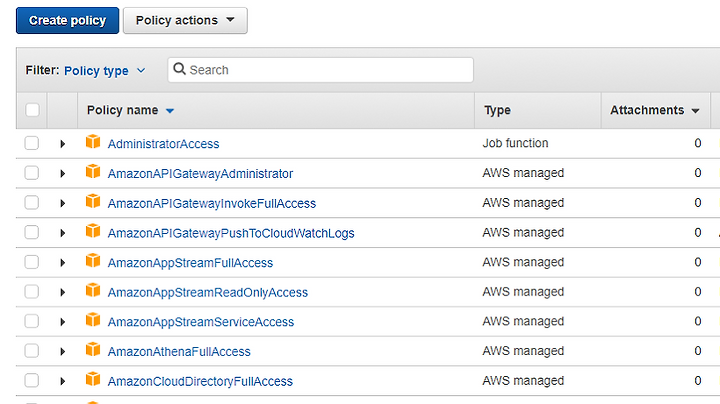The image size is (720, 404).
Task: Check the AmazonAppStreamFullAccess row checkbox
Action: [x=32, y=262]
